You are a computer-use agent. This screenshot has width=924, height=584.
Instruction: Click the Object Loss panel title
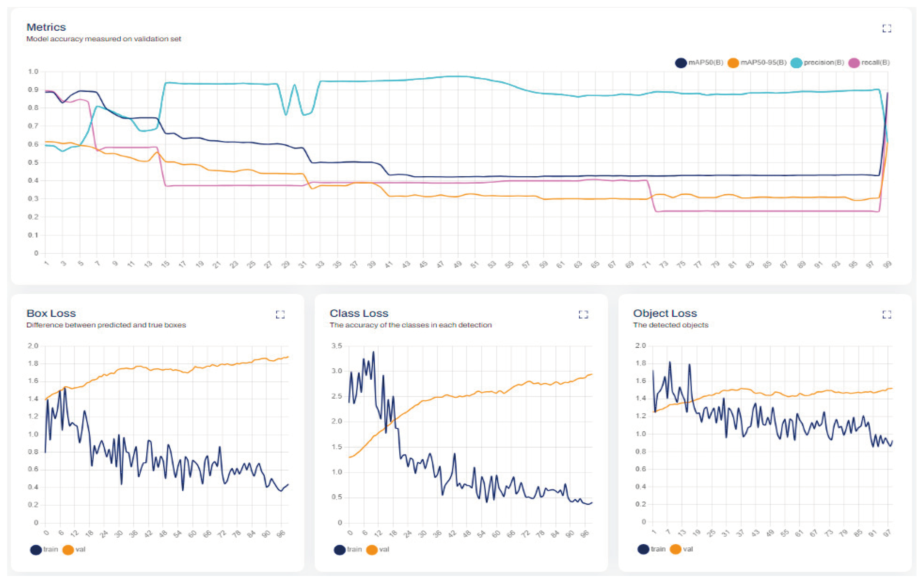click(665, 313)
